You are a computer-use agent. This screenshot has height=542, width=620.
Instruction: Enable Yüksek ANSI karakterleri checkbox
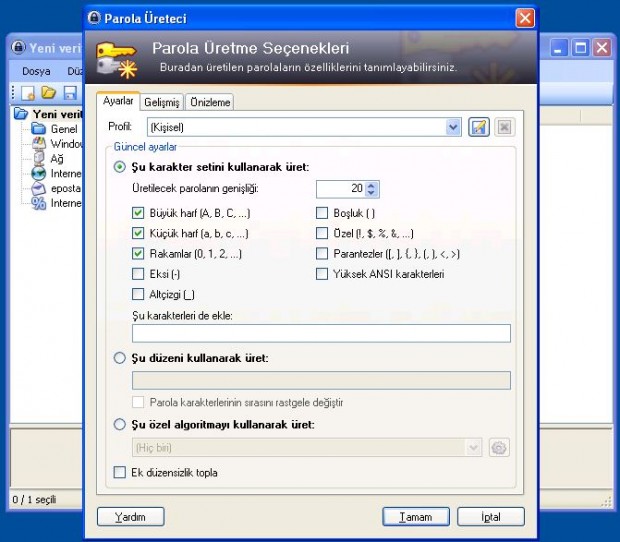point(322,274)
